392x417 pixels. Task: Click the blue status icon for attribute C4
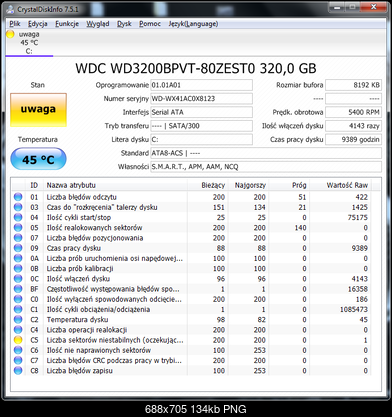coord(18,330)
